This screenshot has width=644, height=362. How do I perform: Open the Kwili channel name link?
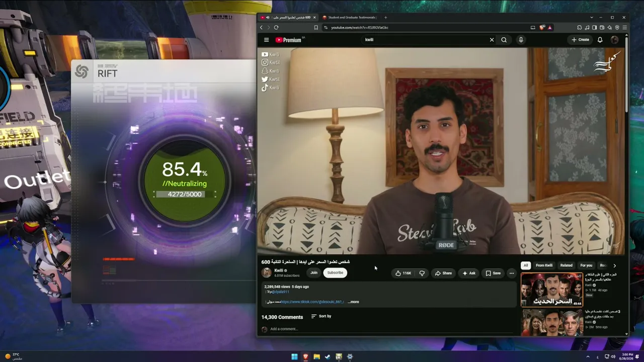(x=279, y=270)
